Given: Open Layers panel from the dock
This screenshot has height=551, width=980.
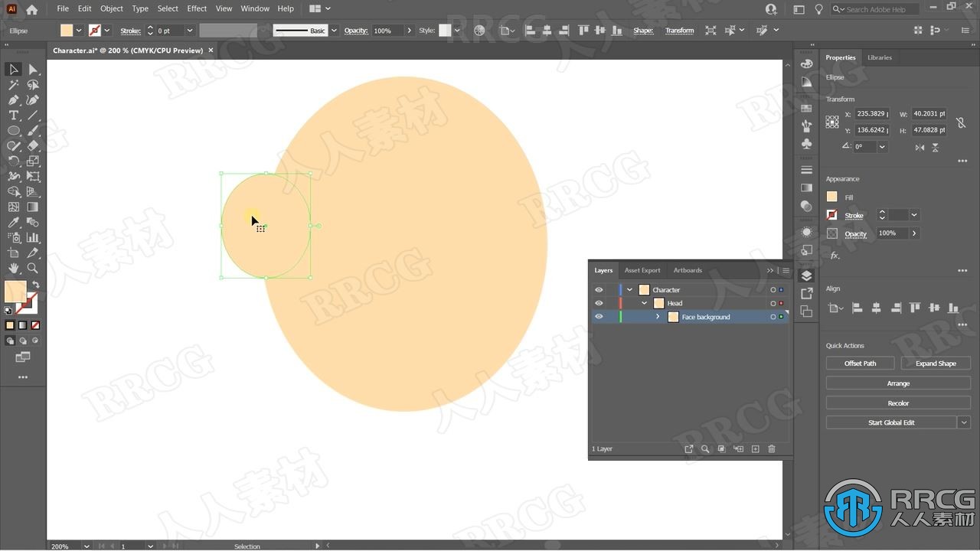Looking at the screenshot, I should [806, 275].
